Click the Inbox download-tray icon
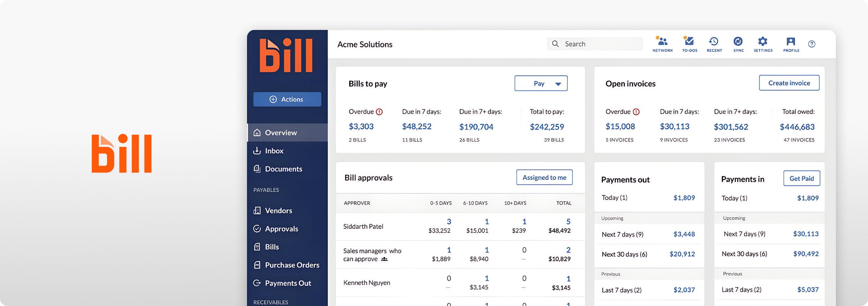868x306 pixels. click(x=257, y=151)
